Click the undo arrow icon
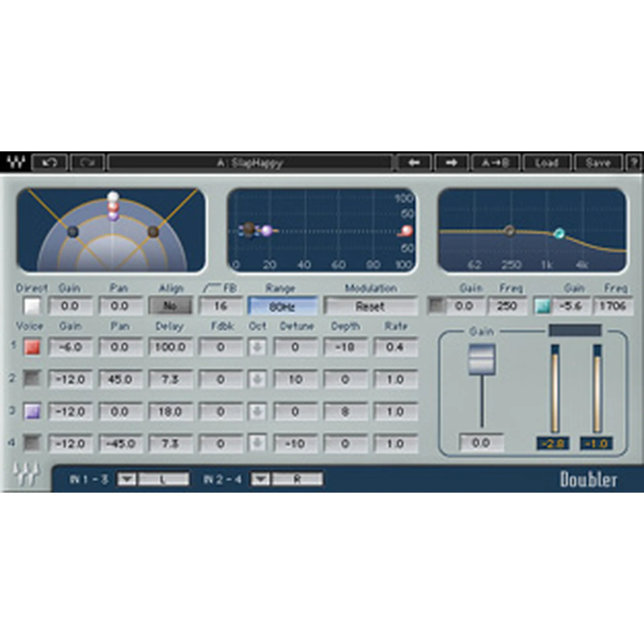Image resolution: width=644 pixels, height=644 pixels. (49, 163)
